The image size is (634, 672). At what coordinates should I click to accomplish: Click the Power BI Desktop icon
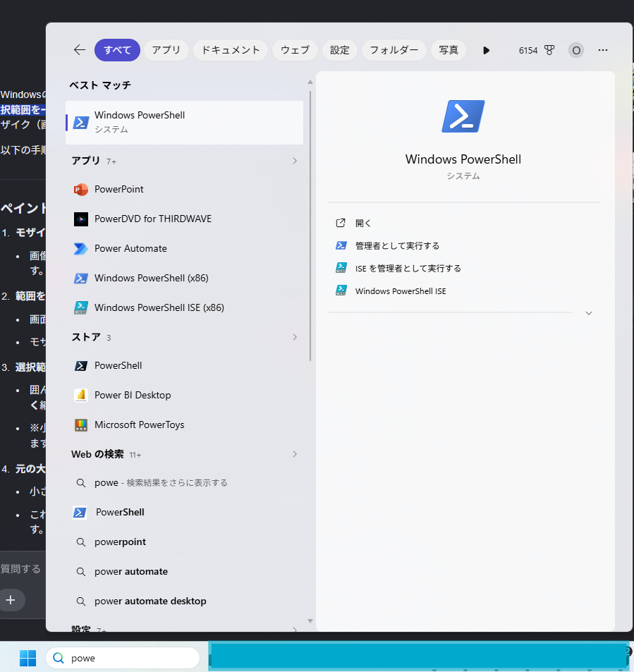tap(81, 395)
